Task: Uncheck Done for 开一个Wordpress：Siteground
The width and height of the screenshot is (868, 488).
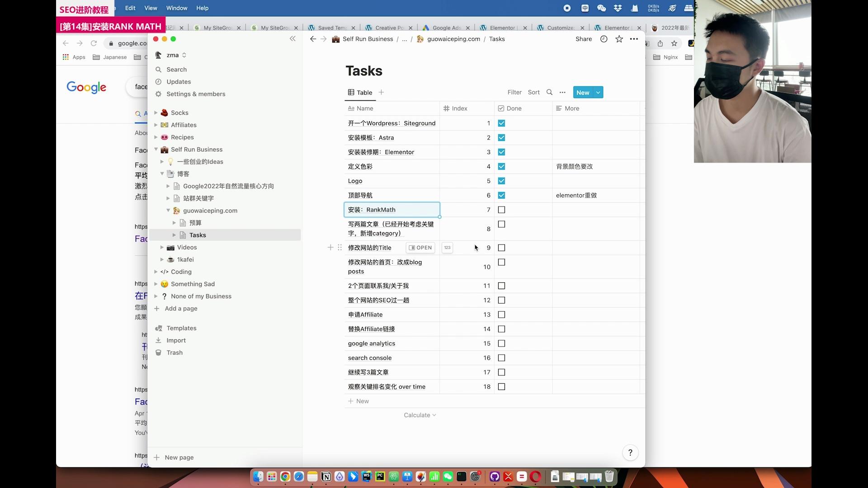Action: [x=501, y=123]
